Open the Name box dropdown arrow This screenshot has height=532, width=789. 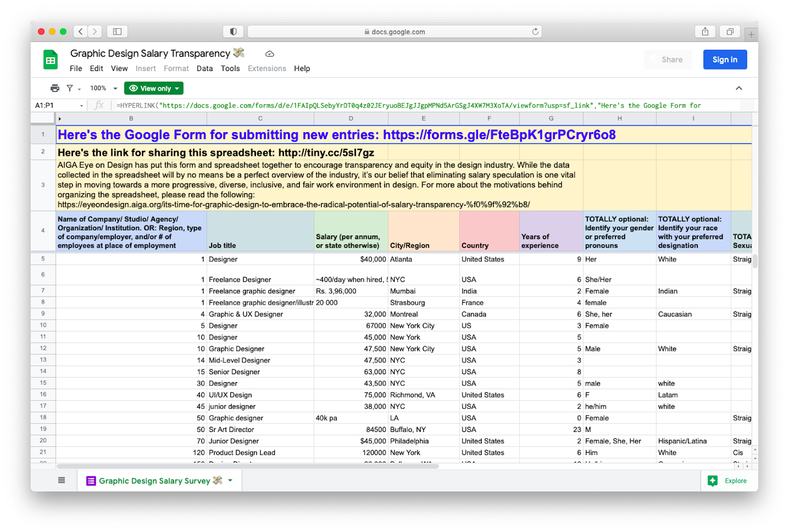coord(81,106)
